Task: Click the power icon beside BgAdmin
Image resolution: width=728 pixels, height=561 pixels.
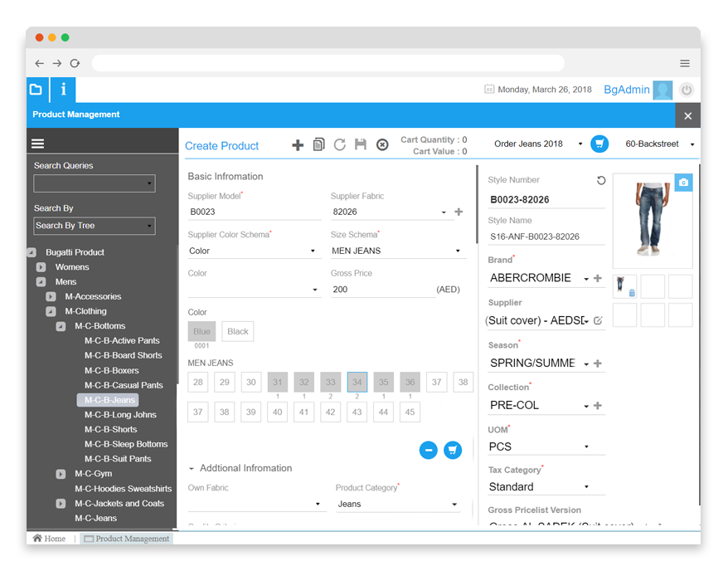Action: [687, 90]
